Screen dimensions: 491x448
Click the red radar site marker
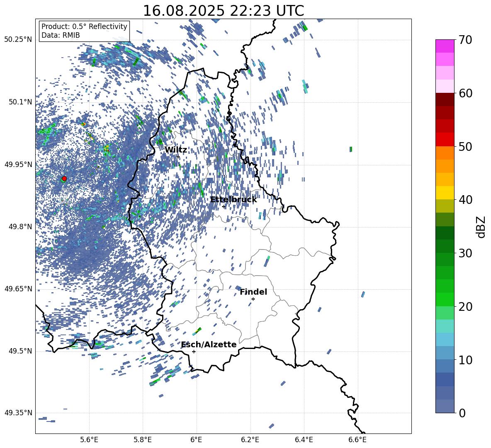click(x=64, y=178)
